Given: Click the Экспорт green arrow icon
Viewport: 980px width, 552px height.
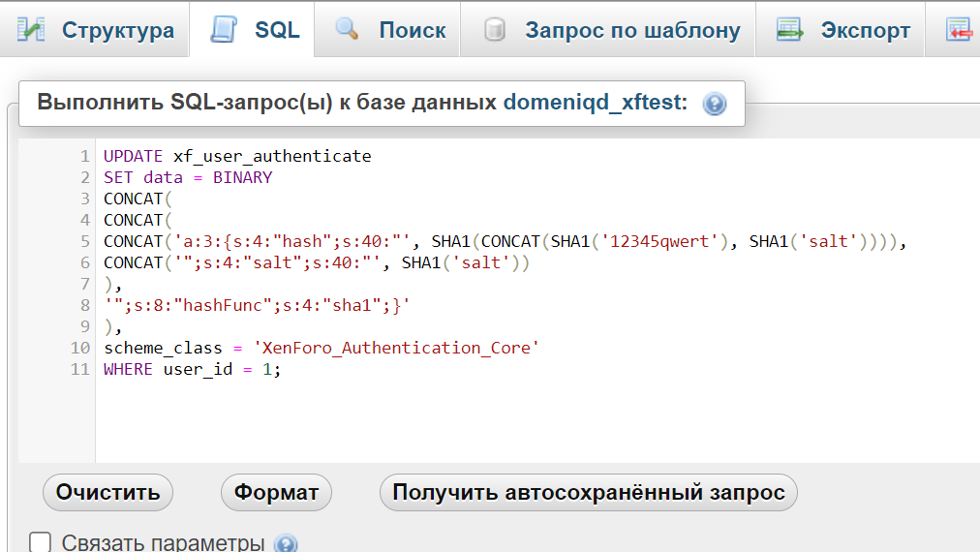Looking at the screenshot, I should (x=789, y=29).
